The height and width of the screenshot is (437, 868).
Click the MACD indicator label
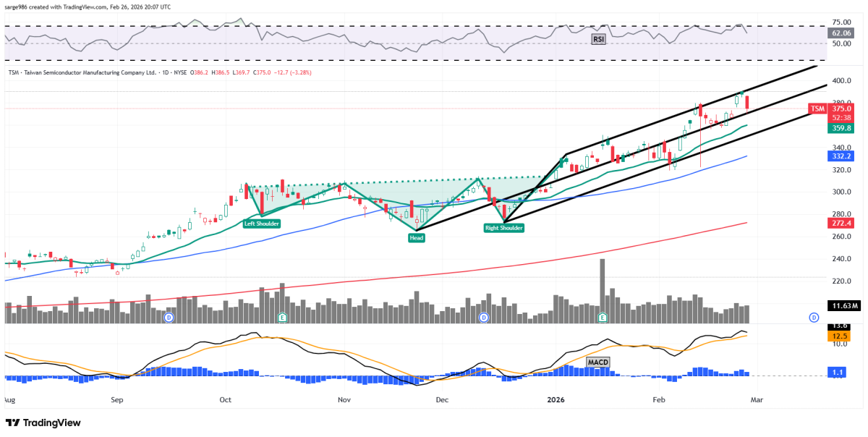click(596, 360)
